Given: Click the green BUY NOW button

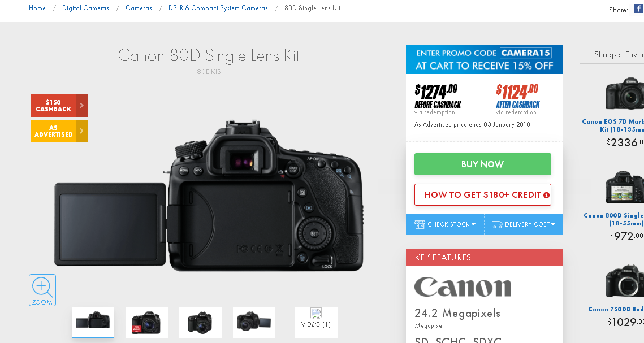Looking at the screenshot, I should coord(483,164).
